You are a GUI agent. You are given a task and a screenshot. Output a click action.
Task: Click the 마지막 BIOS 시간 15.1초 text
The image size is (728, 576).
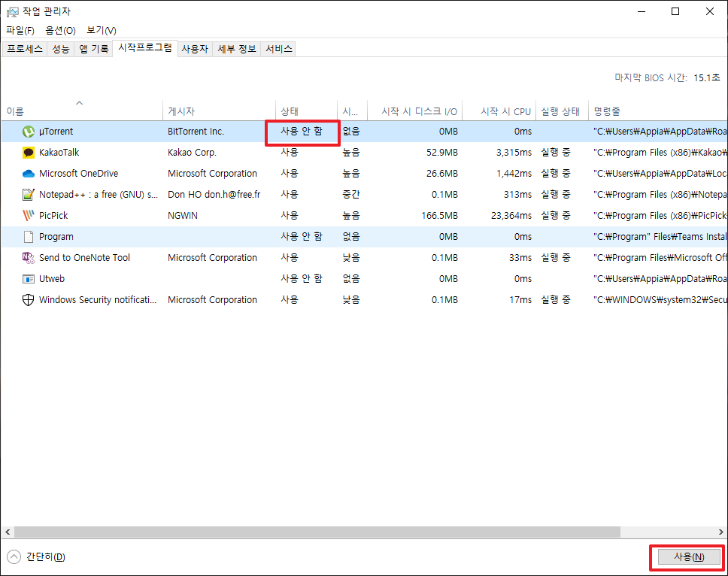(668, 77)
